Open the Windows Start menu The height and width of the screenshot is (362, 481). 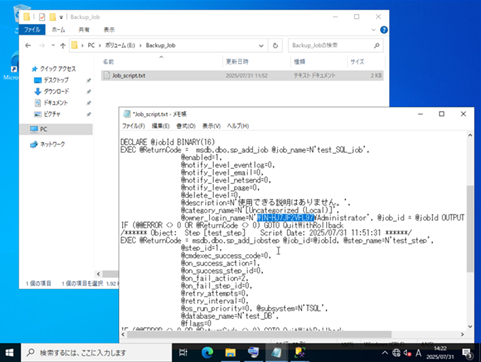pos(10,352)
